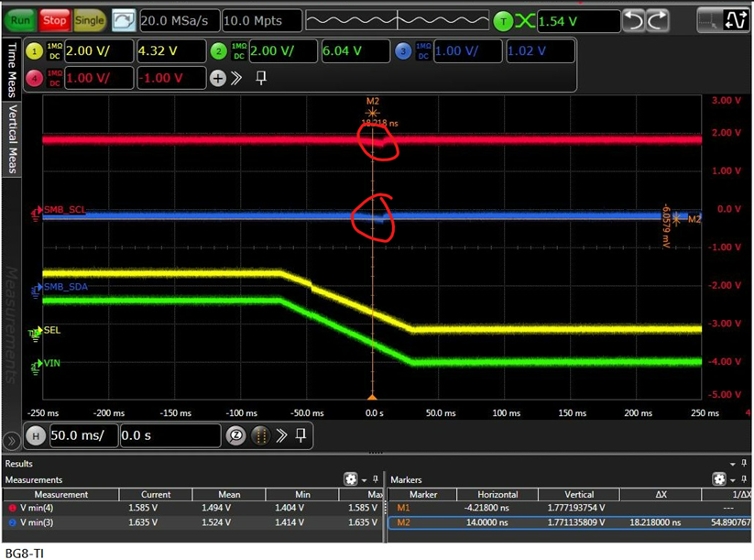Open Markers gear dropdown arrow

point(732,480)
